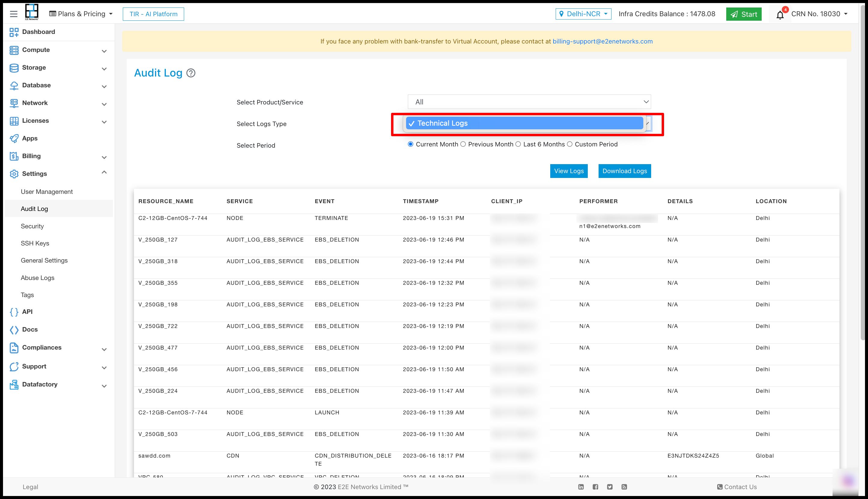Click the Billing invoice icon
Image resolution: width=868 pixels, height=499 pixels.
(14, 156)
